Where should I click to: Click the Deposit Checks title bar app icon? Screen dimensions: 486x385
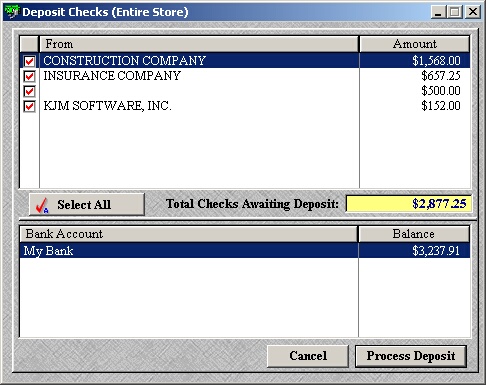12,12
